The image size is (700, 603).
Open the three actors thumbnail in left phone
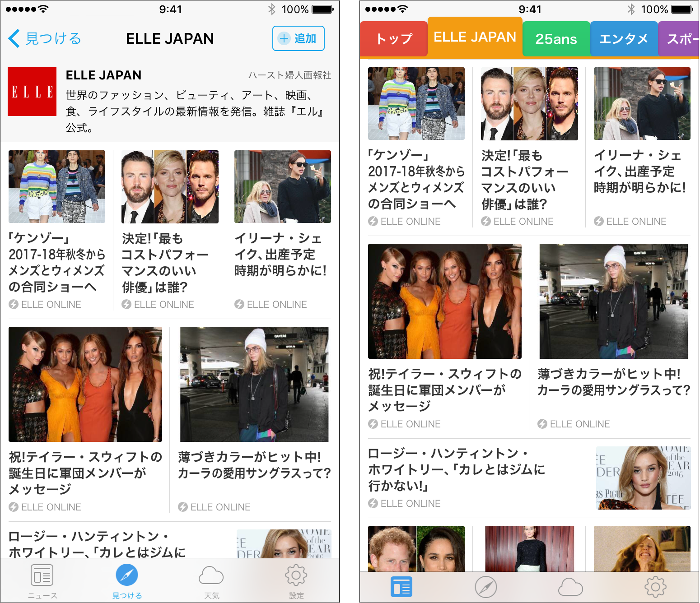point(170,187)
